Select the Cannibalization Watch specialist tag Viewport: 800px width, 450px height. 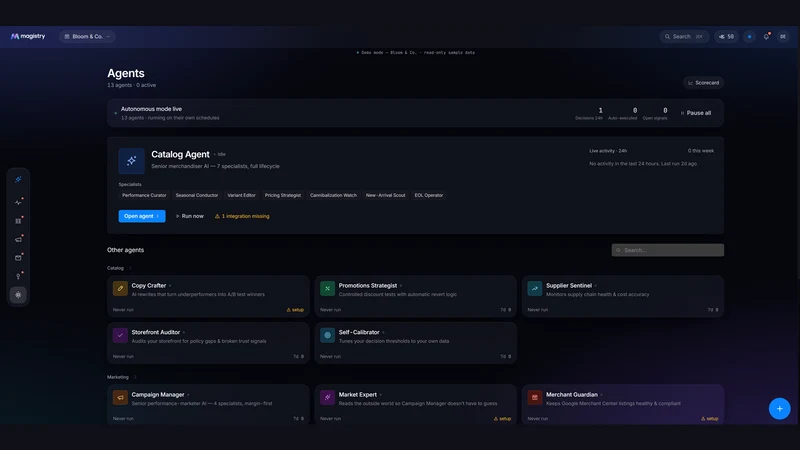point(333,195)
